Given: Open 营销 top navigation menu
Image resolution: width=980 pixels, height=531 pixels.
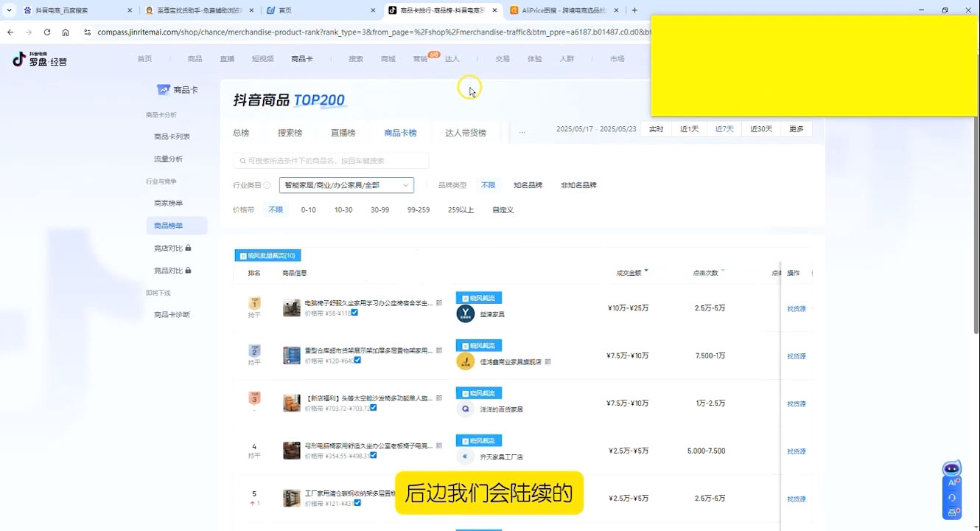Looking at the screenshot, I should (x=420, y=59).
